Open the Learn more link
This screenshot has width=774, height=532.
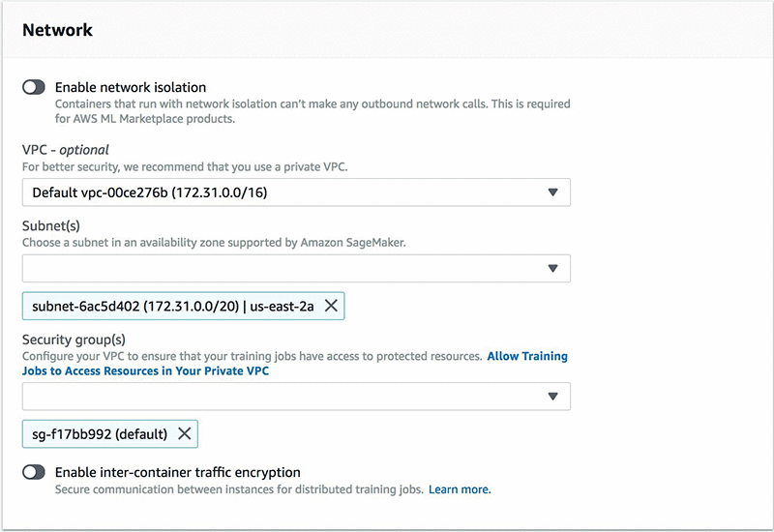tap(460, 489)
